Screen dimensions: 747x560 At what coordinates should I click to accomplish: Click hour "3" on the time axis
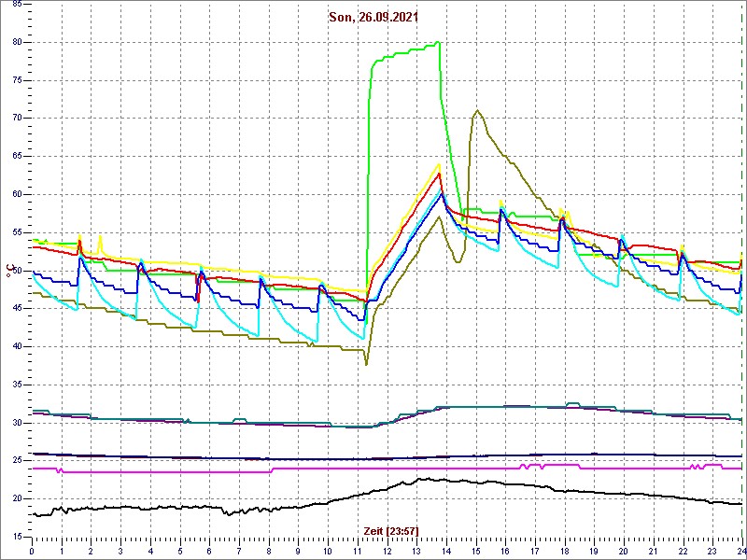pyautogui.click(x=120, y=552)
